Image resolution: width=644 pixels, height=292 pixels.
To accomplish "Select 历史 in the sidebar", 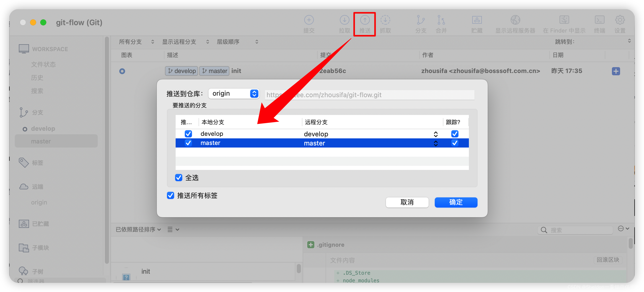I will (37, 78).
